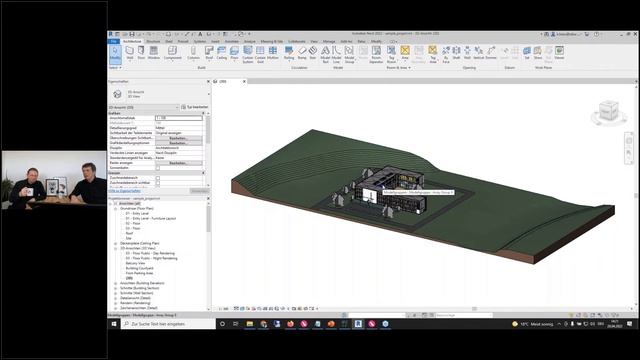This screenshot has width=640, height=360.
Task: Switch to the Manage ribbon tab
Action: coord(329,41)
